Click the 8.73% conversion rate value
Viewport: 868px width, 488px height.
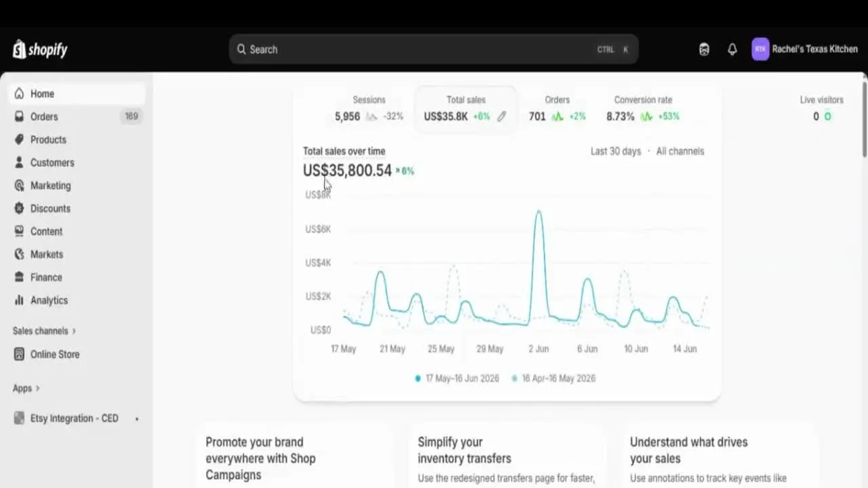pyautogui.click(x=620, y=117)
